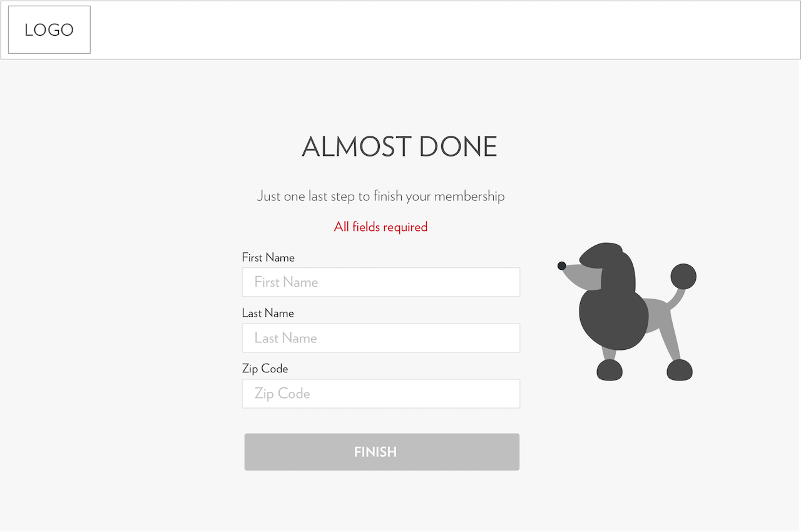The width and height of the screenshot is (801, 532).
Task: Focus the First Name input field
Action: coord(381,282)
